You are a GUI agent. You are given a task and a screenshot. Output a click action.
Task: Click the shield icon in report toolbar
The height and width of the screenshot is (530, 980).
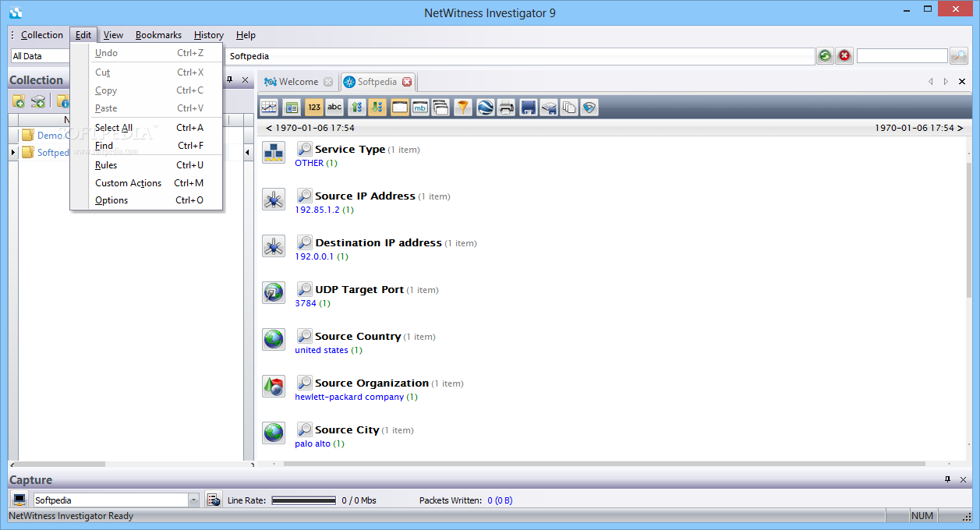[x=589, y=108]
